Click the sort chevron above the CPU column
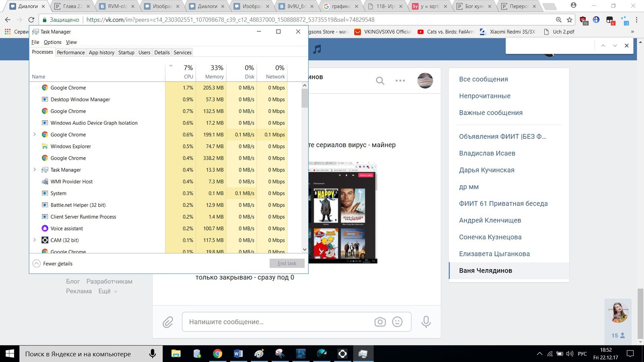Screen dimensions: 644x362 tap(171, 66)
